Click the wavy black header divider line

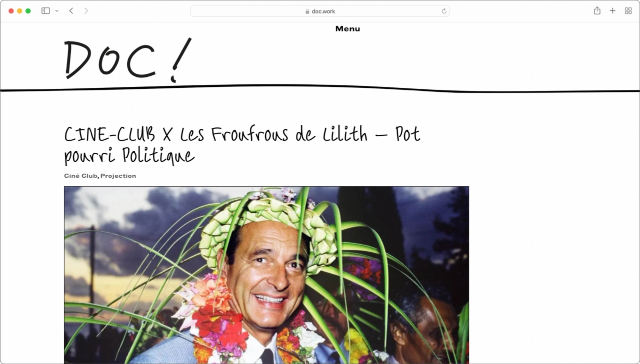(320, 89)
